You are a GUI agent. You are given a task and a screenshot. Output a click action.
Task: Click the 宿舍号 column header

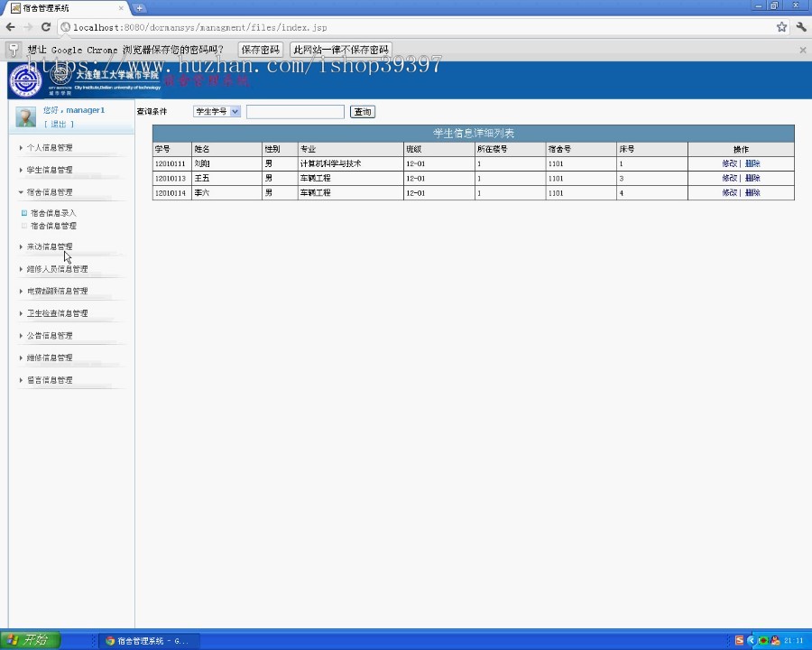(x=581, y=149)
